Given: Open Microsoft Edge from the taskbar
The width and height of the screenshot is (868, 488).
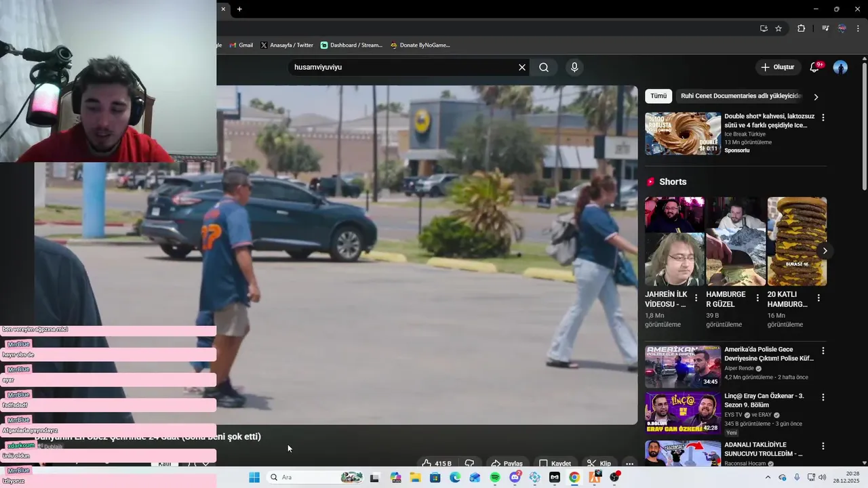Looking at the screenshot, I should click(455, 477).
